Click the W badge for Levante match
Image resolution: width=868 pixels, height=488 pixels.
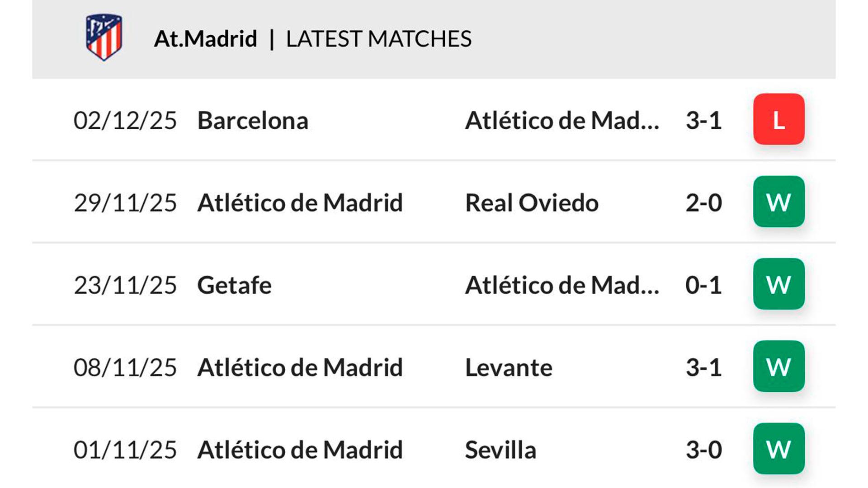tap(778, 366)
